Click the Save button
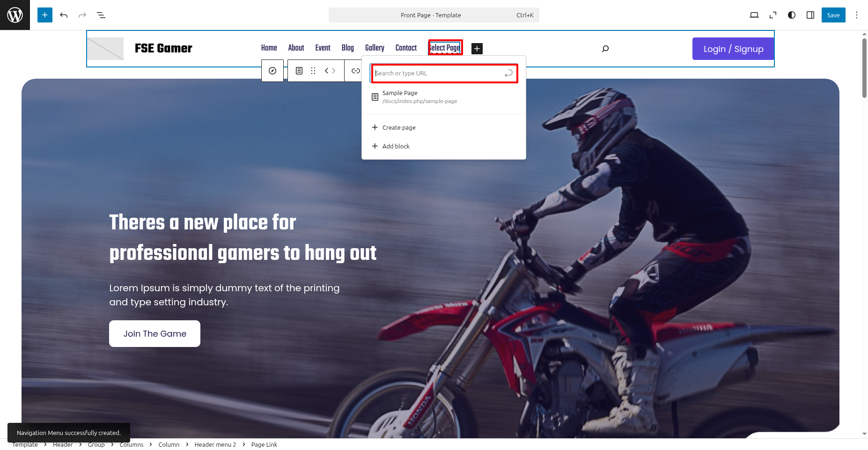 click(833, 15)
